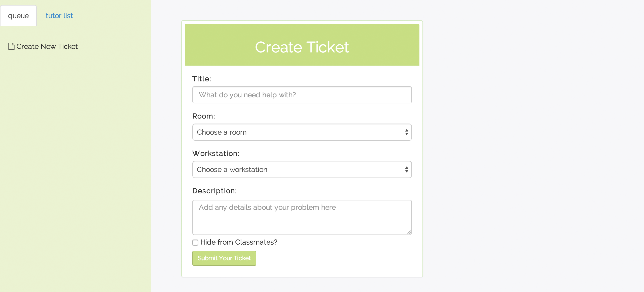The height and width of the screenshot is (292, 644).
Task: Click the Room dropdown up-down arrows icon
Action: [407, 132]
